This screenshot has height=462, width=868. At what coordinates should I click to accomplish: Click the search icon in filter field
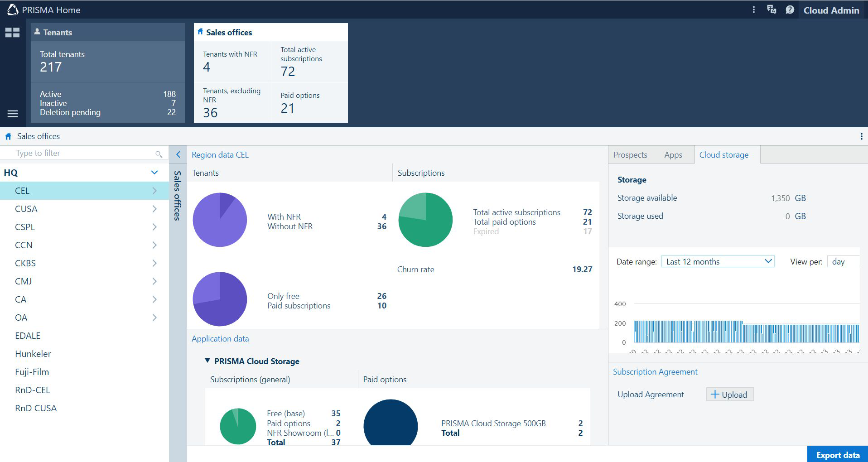click(x=159, y=154)
